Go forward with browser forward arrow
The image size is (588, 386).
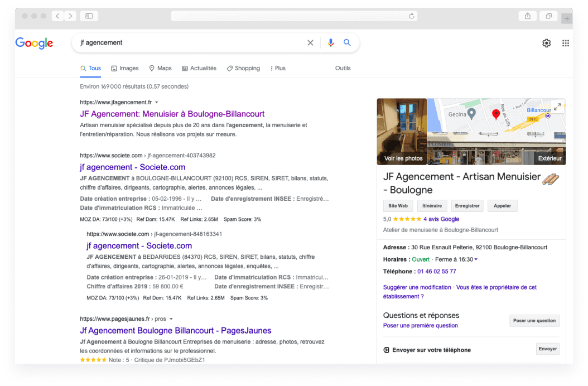point(70,16)
